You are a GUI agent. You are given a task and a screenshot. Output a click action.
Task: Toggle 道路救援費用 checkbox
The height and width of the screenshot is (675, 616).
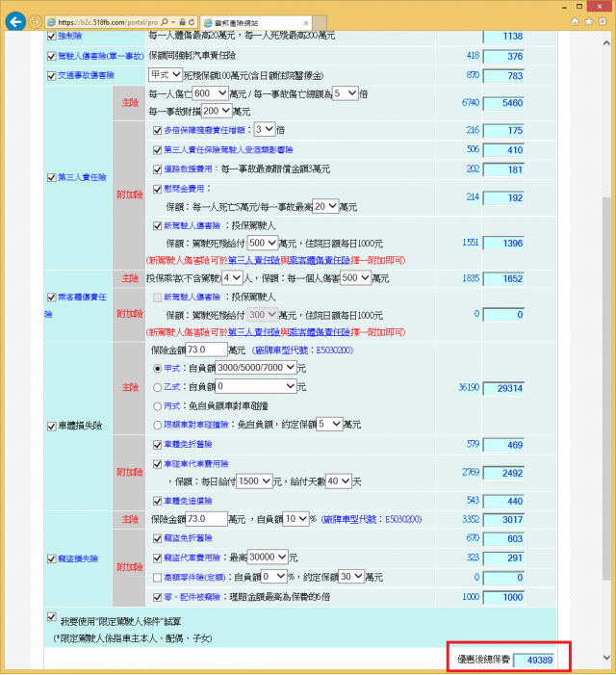(x=158, y=169)
